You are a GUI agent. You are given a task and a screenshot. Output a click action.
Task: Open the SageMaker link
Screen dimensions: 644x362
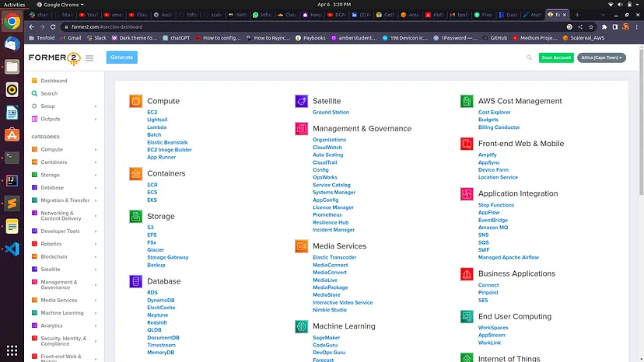tap(326, 338)
